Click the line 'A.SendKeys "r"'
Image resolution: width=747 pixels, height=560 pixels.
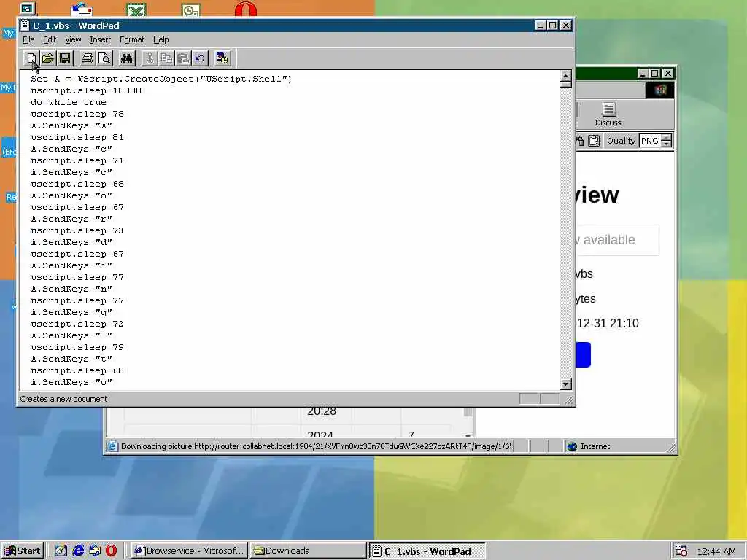(x=71, y=219)
